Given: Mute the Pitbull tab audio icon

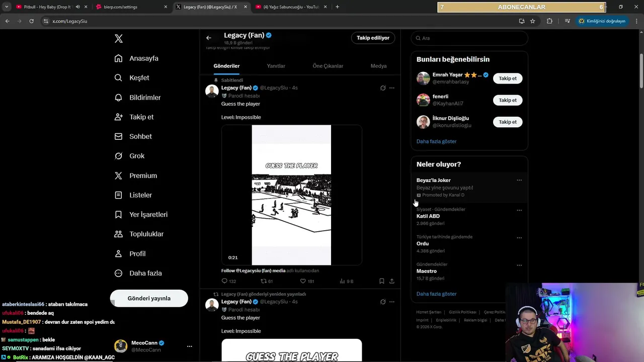Looking at the screenshot, I should tap(77, 7).
